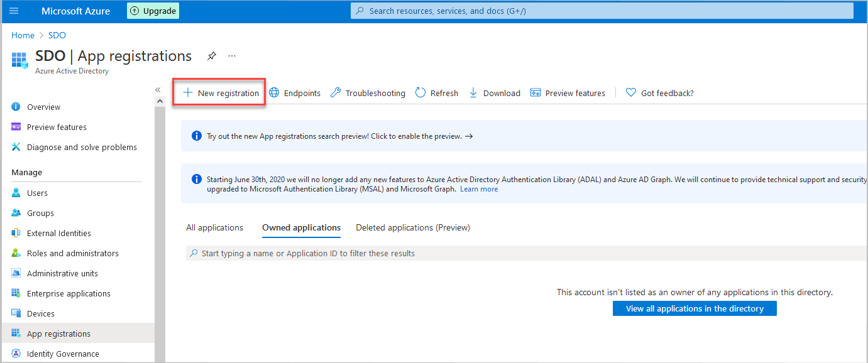Image resolution: width=868 pixels, height=363 pixels.
Task: Click the wrench Troubleshooting icon
Action: [336, 93]
